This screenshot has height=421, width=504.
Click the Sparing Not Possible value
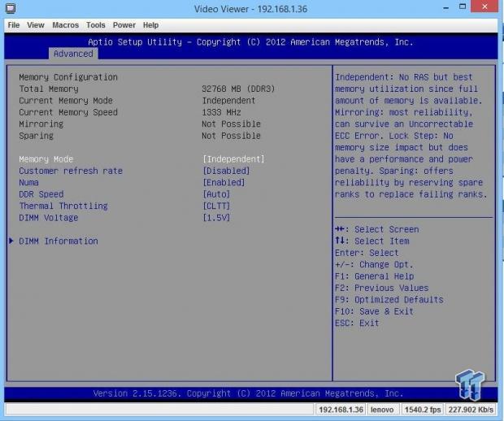point(231,136)
